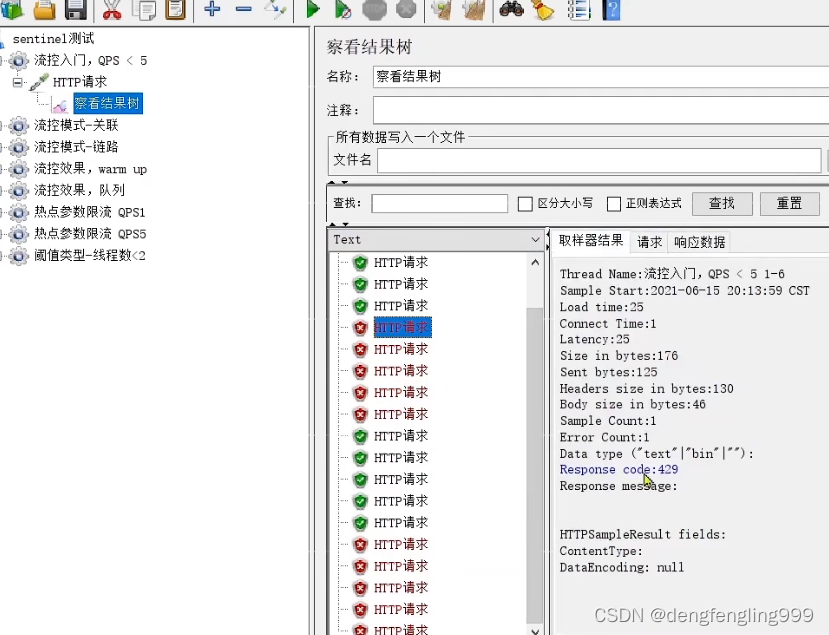Select the 热点参数限流 QPS1 thread group

pyautogui.click(x=89, y=212)
